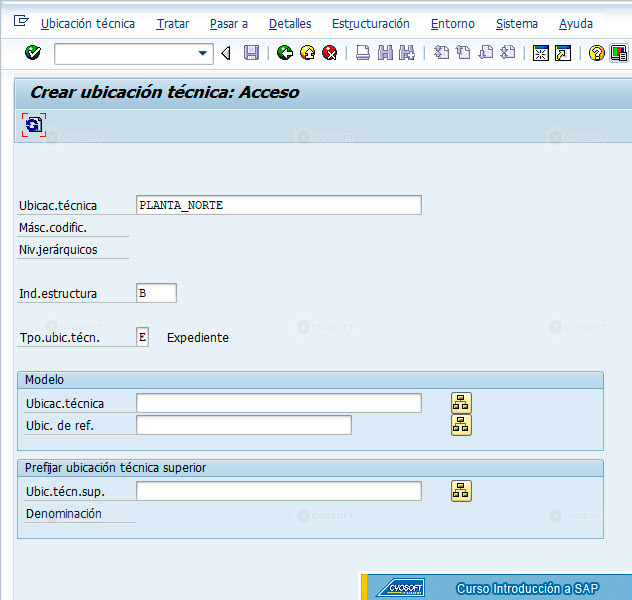This screenshot has width=632, height=600.
Task: Click the yellow Help question mark icon
Action: (597, 53)
